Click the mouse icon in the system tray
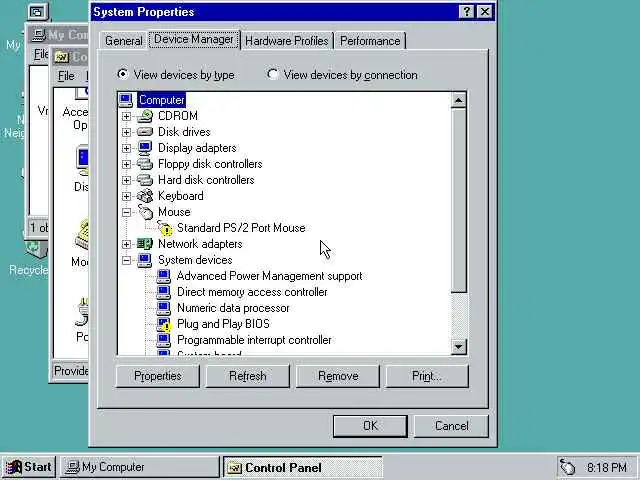Image resolution: width=640 pixels, height=480 pixels. [567, 467]
